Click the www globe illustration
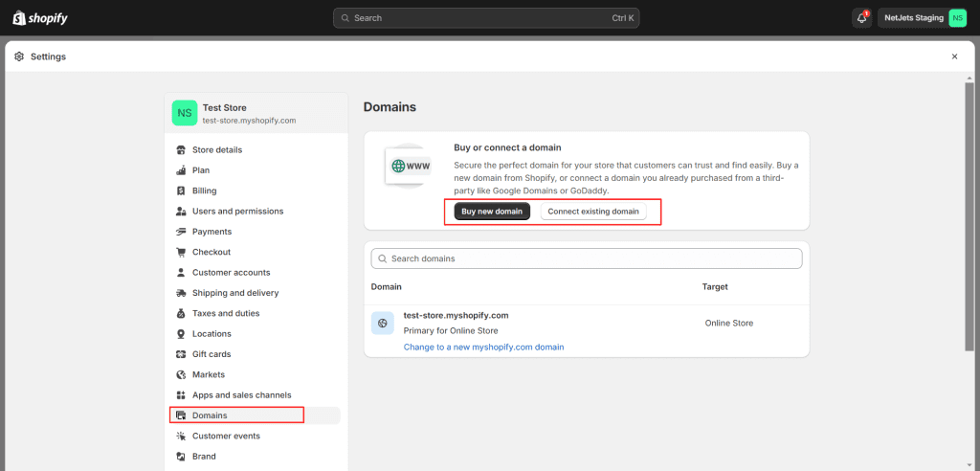The width and height of the screenshot is (980, 471). click(x=408, y=166)
